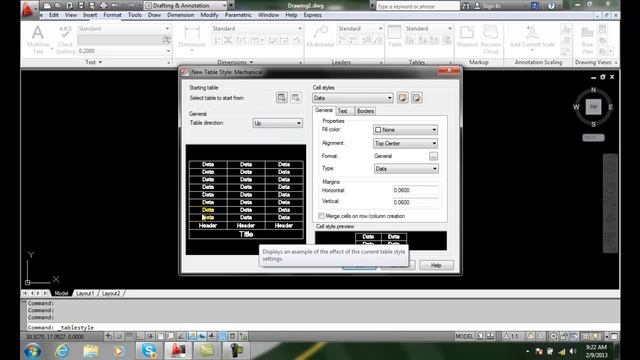
Task: Click the Check Spelling ribbon icon
Action: coord(65,40)
